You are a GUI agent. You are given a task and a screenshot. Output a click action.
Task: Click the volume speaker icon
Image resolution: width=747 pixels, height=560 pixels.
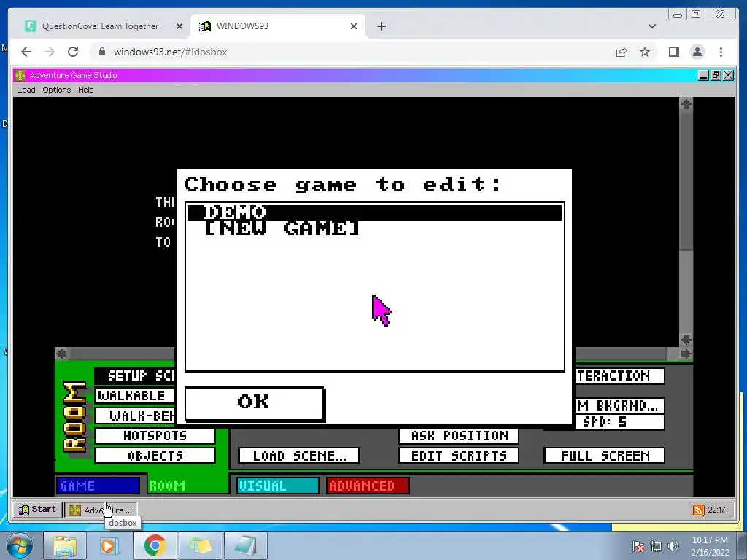click(x=673, y=546)
